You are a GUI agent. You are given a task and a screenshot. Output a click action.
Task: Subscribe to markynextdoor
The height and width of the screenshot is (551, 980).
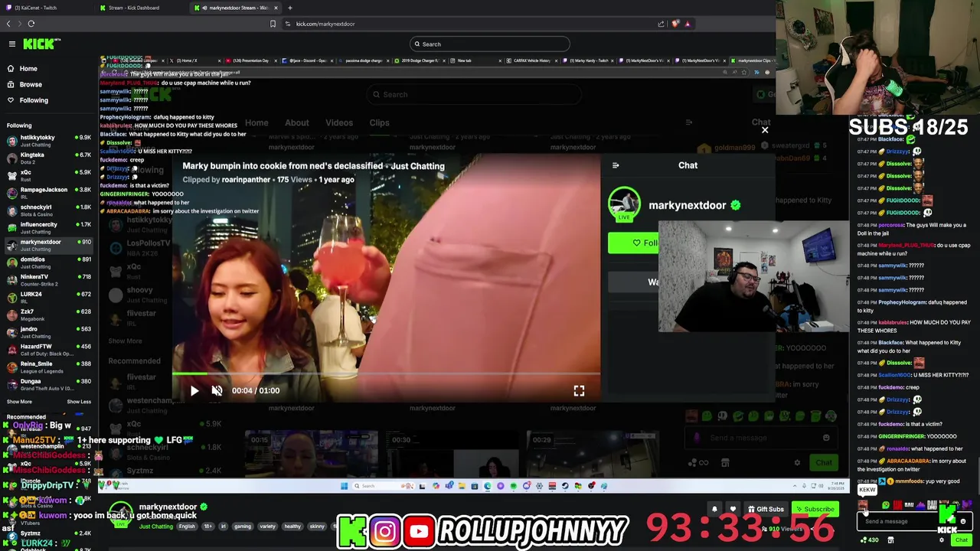815,509
